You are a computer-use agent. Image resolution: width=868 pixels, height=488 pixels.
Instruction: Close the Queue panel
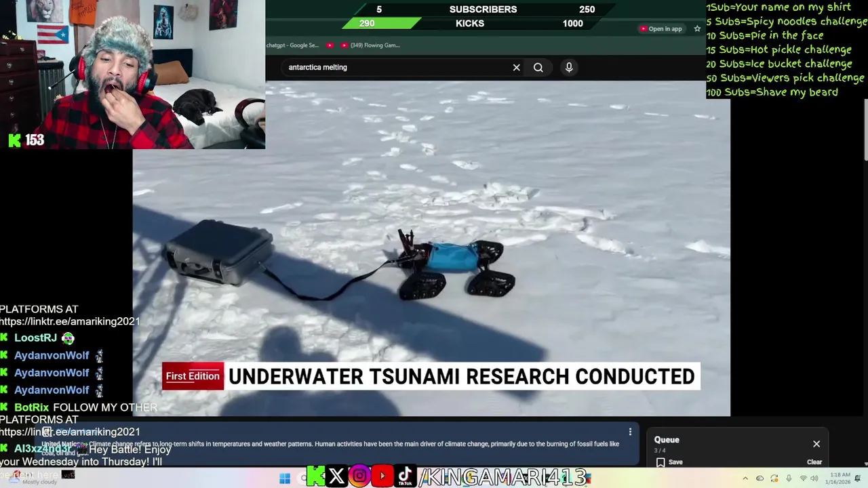[816, 444]
